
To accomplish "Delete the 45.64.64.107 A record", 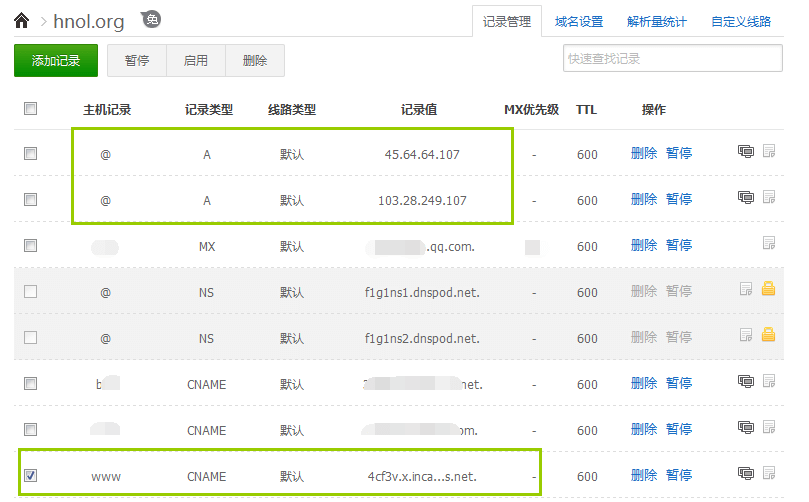I will pos(644,153).
